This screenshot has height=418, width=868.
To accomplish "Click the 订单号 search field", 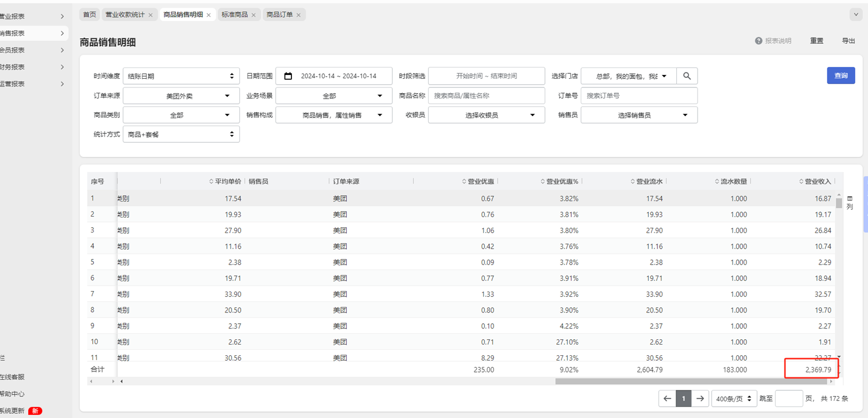I will [x=639, y=96].
